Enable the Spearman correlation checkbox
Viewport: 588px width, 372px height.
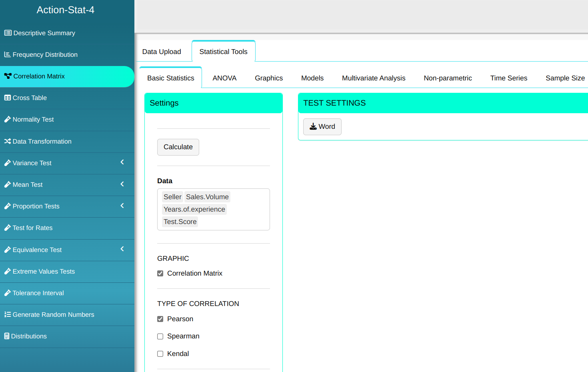tap(160, 336)
